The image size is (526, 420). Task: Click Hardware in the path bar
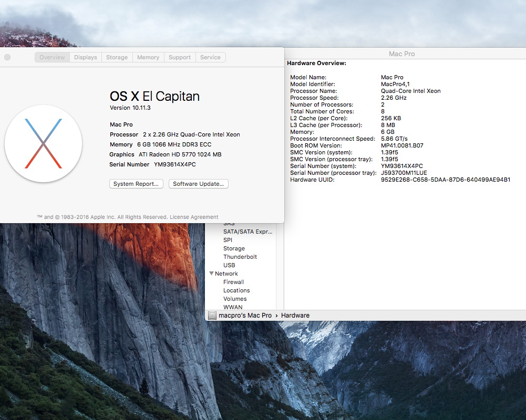click(295, 316)
